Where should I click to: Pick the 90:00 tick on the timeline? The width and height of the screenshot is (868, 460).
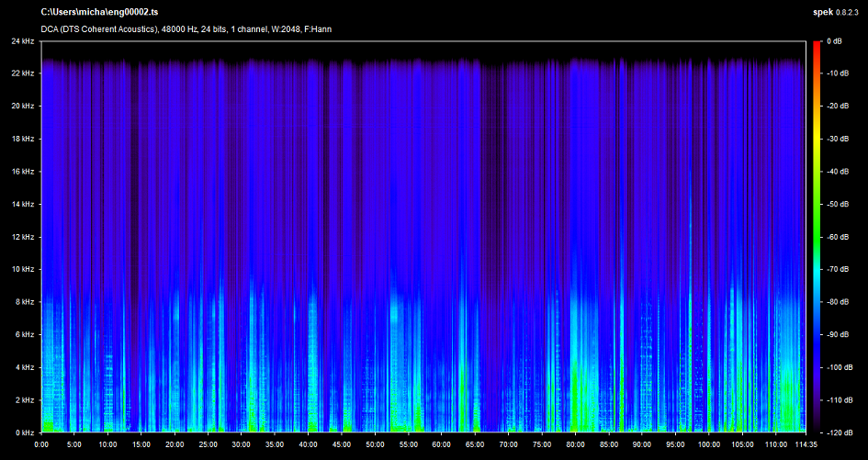point(641,445)
